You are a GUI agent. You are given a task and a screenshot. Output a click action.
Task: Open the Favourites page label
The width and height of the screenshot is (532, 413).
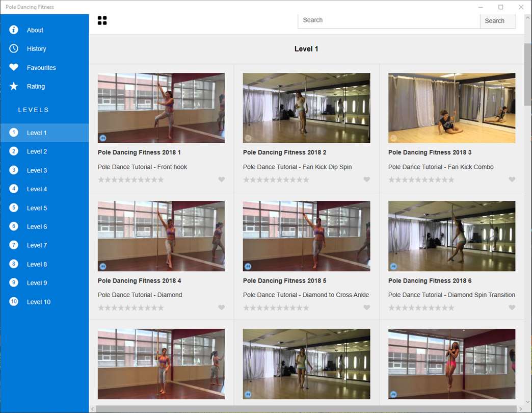[41, 67]
